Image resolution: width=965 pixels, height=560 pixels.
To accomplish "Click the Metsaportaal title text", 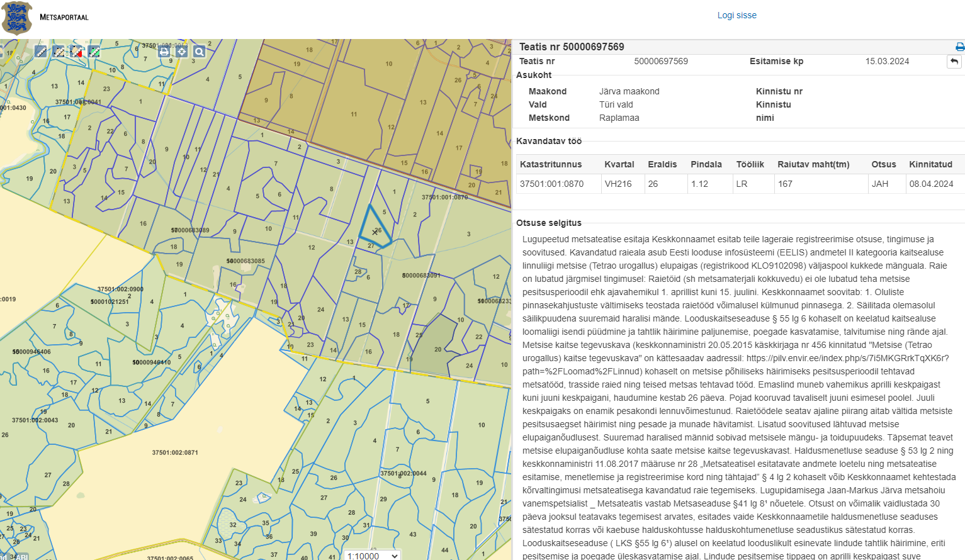I will click(64, 17).
